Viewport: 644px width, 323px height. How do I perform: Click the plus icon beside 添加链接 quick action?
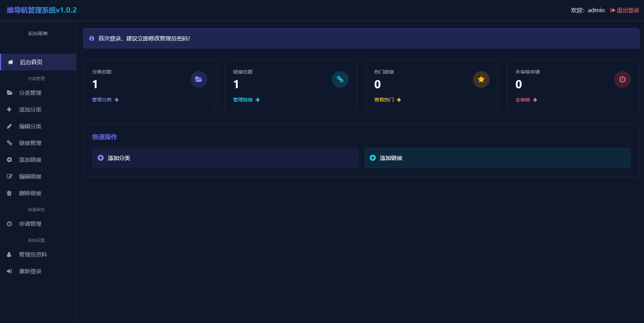pos(373,158)
